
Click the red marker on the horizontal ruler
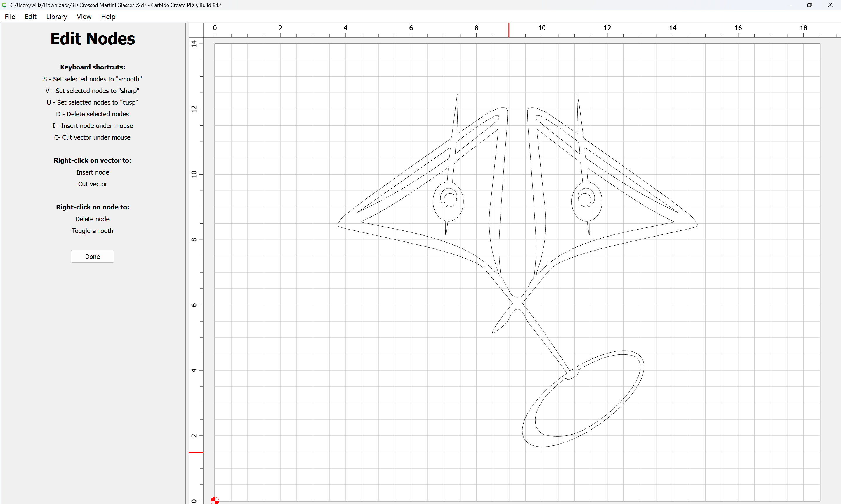click(509, 30)
